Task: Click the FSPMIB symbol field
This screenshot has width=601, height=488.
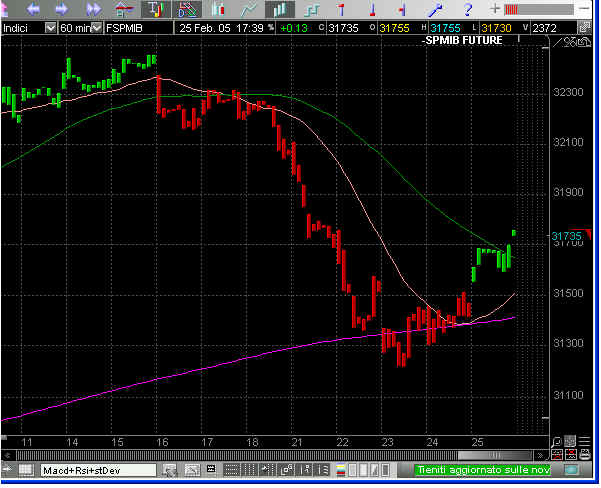Action: pyautogui.click(x=141, y=28)
